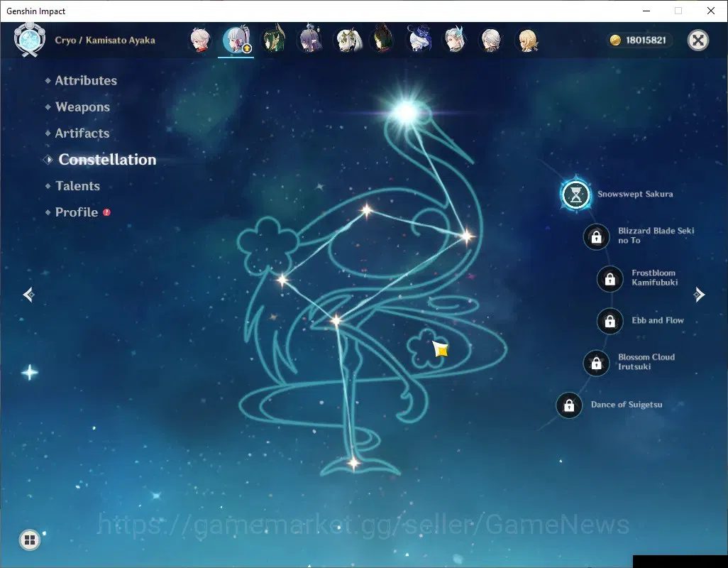Open the Artifacts menu

point(82,133)
